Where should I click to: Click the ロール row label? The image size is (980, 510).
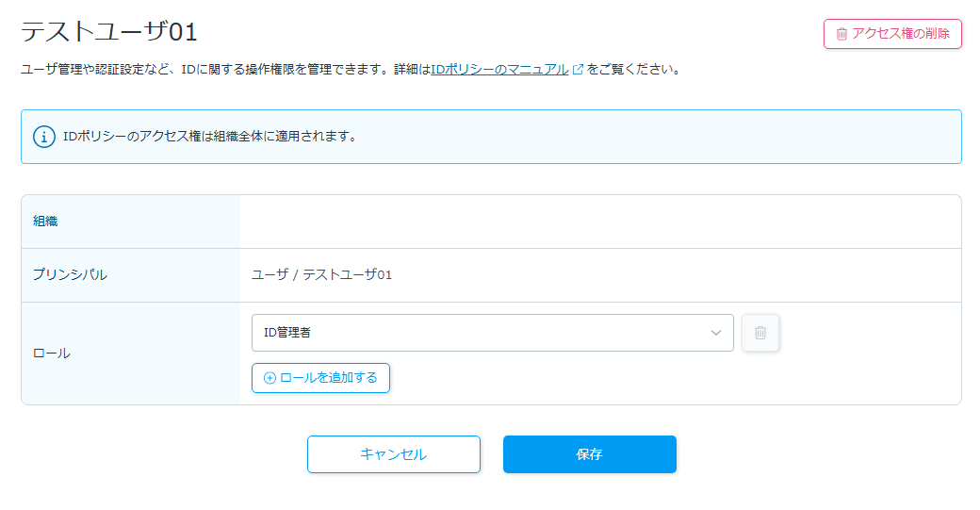click(52, 354)
